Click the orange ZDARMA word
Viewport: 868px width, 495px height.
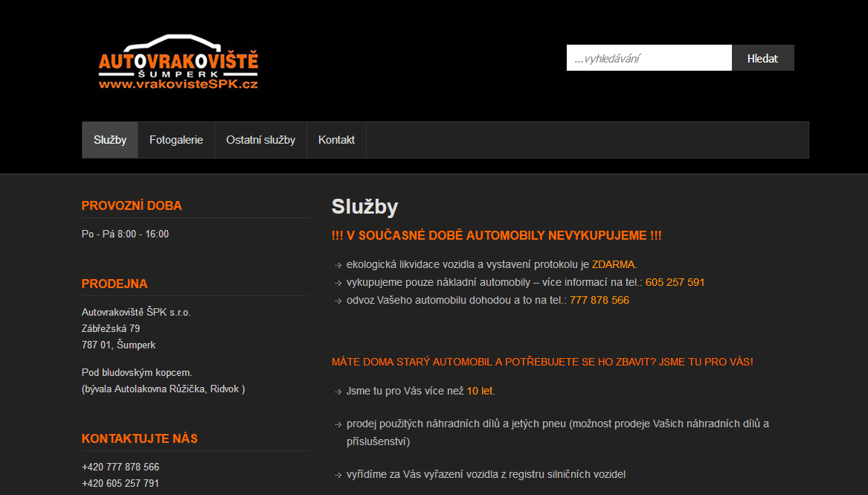[614, 265]
